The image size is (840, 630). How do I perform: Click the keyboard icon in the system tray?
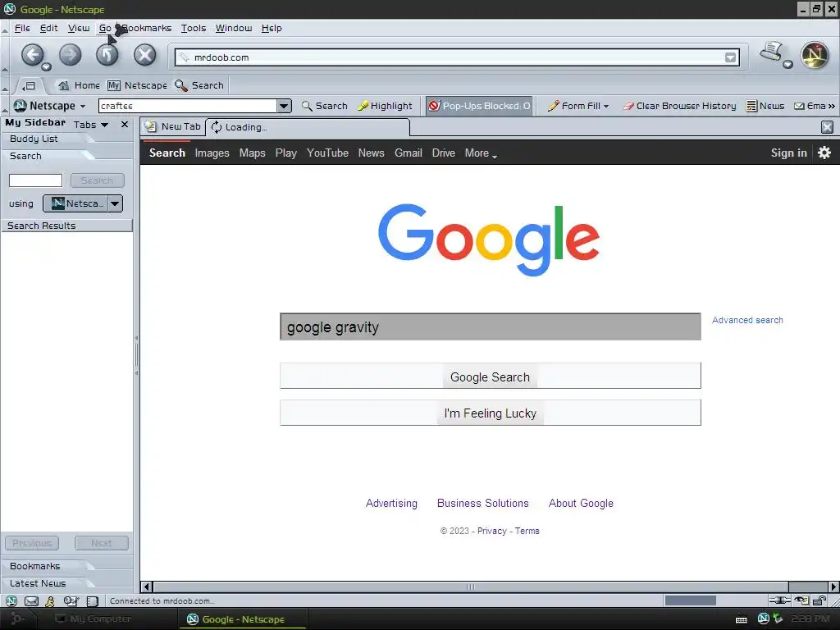click(x=742, y=620)
